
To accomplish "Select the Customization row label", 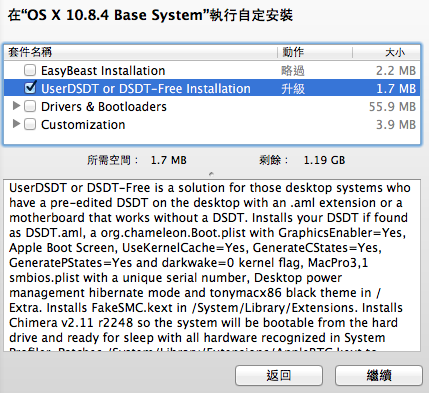I will pyautogui.click(x=83, y=125).
